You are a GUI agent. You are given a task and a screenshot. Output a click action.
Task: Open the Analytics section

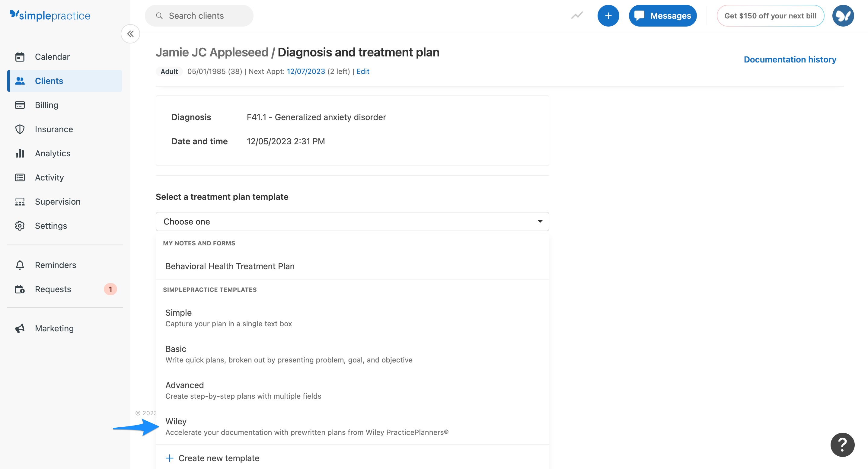[52, 153]
